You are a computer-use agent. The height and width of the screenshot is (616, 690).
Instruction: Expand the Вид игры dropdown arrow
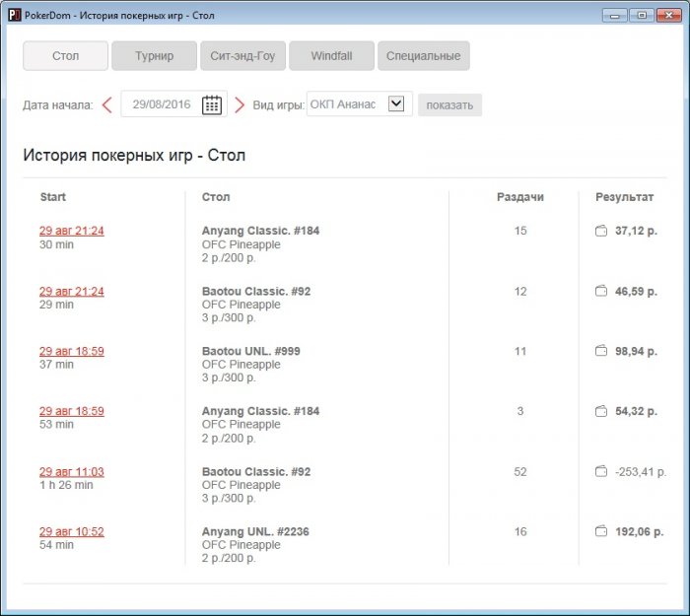click(x=396, y=103)
